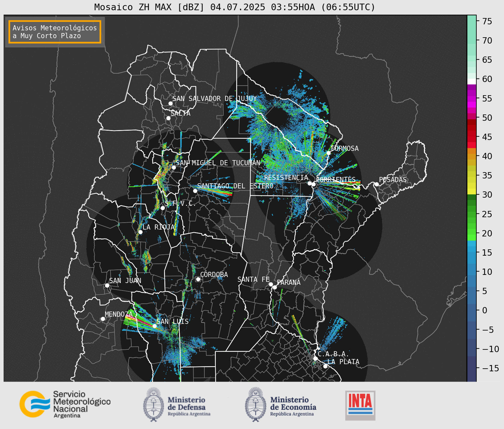
Task: Click the CORRIENTES city label
Action: point(335,180)
